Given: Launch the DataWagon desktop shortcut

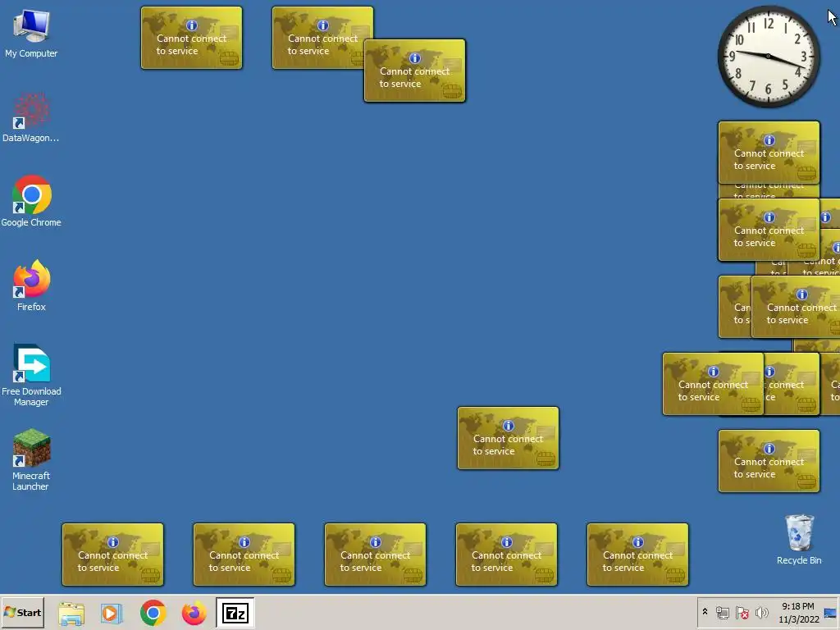Looking at the screenshot, I should click(x=31, y=118).
